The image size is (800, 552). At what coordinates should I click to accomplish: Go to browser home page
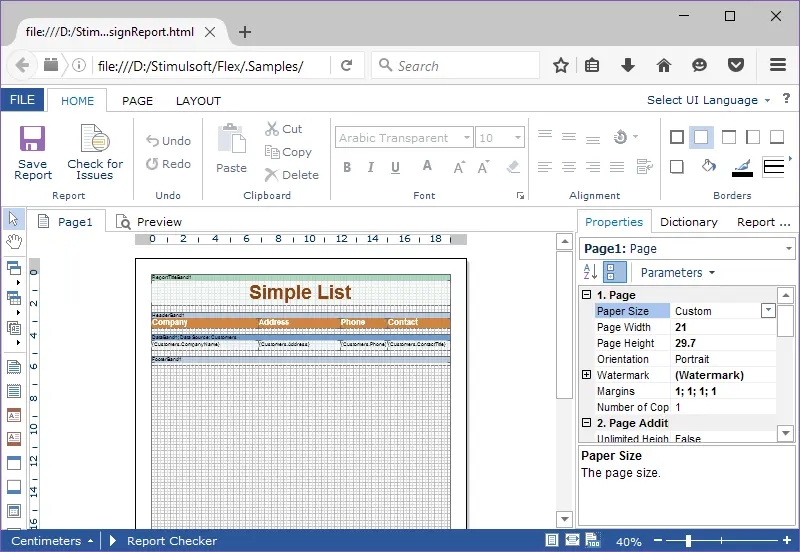tap(663, 65)
